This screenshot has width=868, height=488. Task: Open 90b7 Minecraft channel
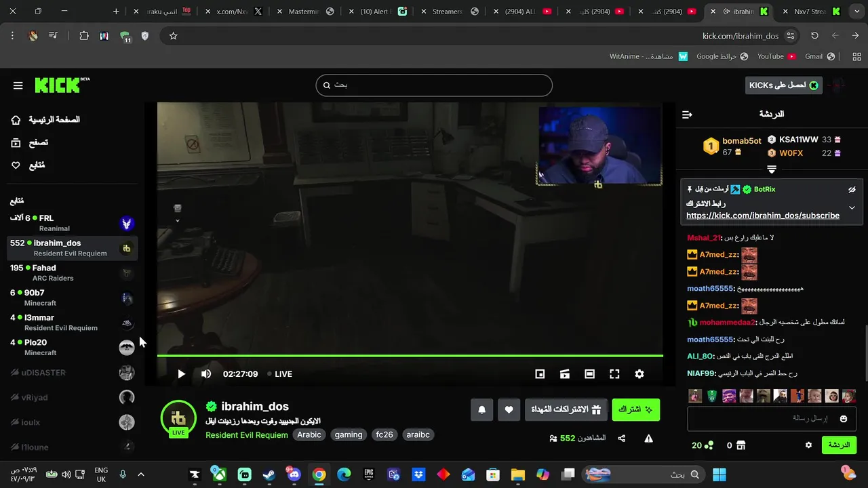72,298
